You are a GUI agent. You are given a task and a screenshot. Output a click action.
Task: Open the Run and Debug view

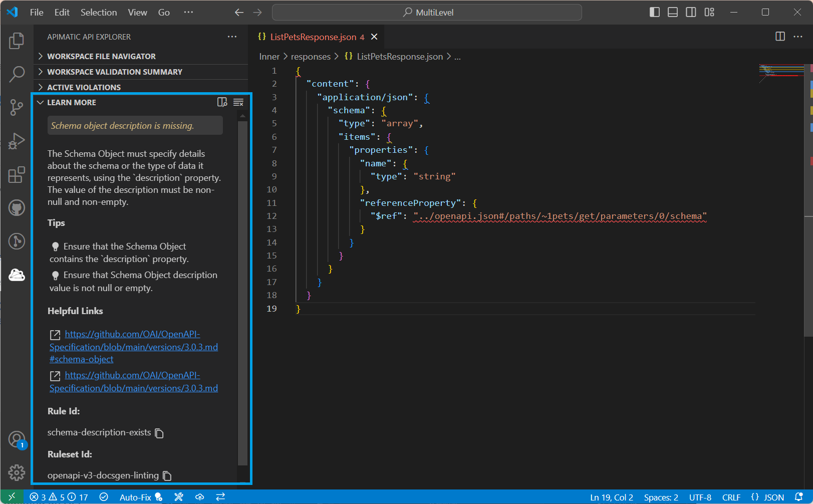coord(17,141)
